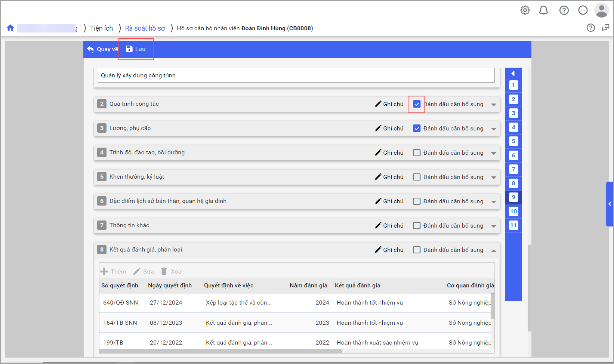
Task: Click Quay về to go back
Action: (x=102, y=49)
